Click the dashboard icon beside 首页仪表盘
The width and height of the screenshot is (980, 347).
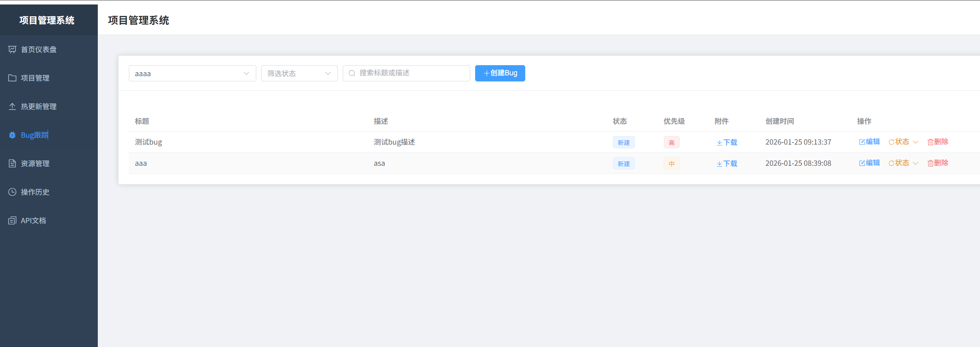coord(12,49)
